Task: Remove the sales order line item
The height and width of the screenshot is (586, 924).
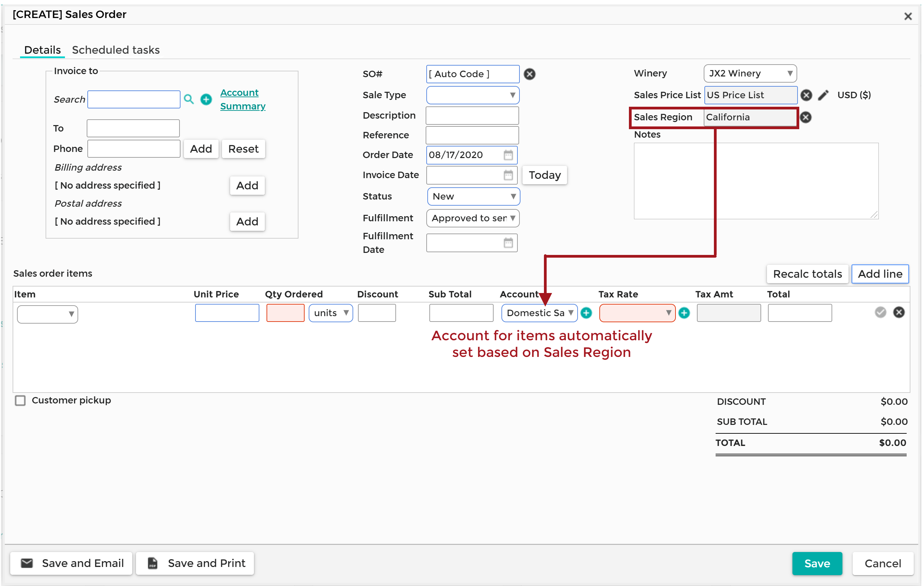Action: click(x=899, y=312)
